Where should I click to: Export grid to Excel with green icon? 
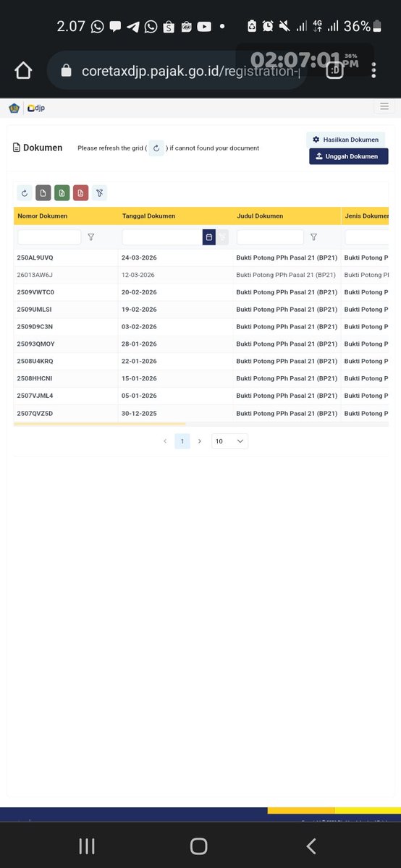click(62, 193)
